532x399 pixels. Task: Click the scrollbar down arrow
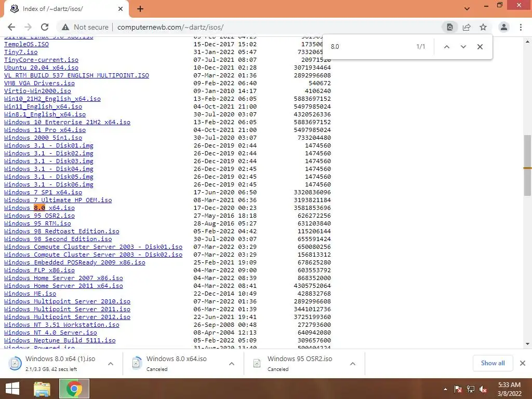coord(527,344)
